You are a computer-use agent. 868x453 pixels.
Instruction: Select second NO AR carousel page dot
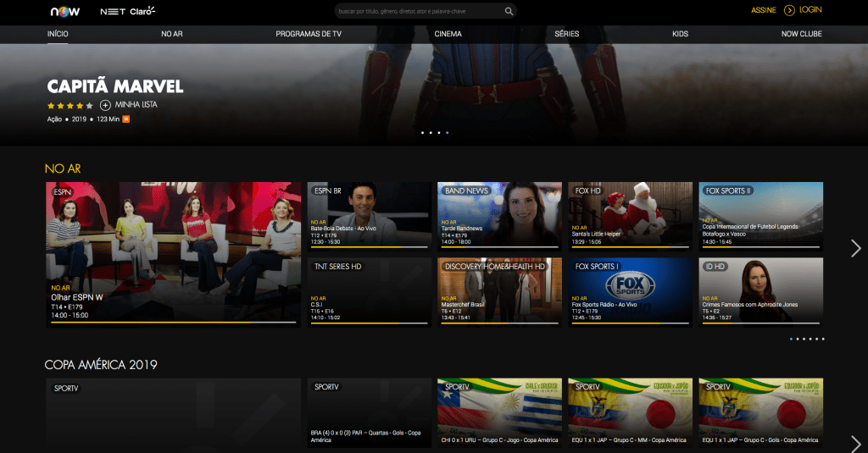click(797, 339)
